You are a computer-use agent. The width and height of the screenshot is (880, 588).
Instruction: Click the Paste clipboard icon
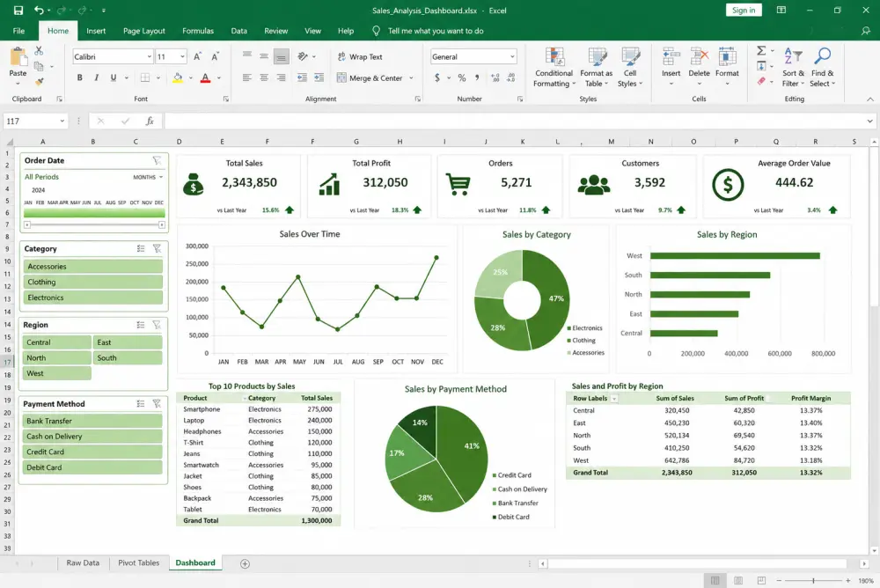[18, 57]
